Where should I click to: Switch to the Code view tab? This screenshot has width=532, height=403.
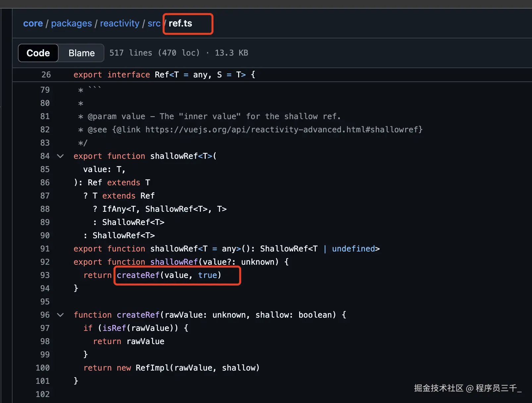38,53
